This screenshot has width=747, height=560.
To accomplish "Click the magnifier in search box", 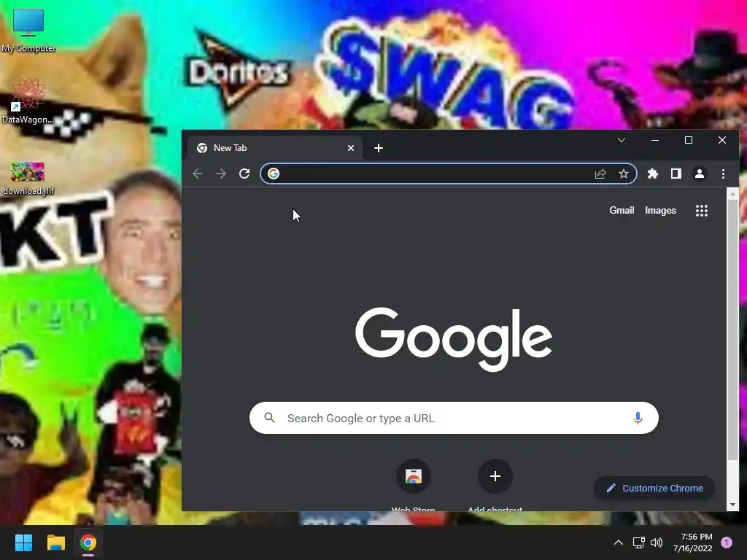I will (270, 418).
